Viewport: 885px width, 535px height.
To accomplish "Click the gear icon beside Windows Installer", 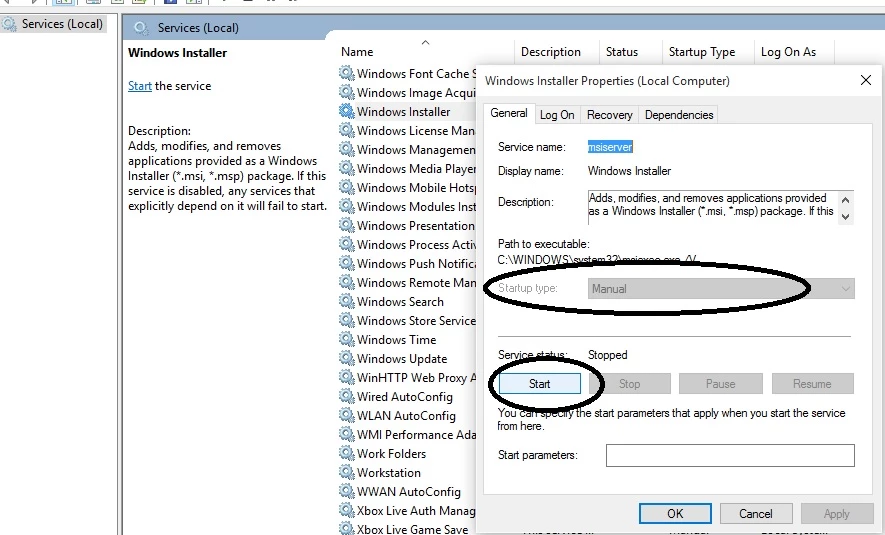I will (x=347, y=111).
